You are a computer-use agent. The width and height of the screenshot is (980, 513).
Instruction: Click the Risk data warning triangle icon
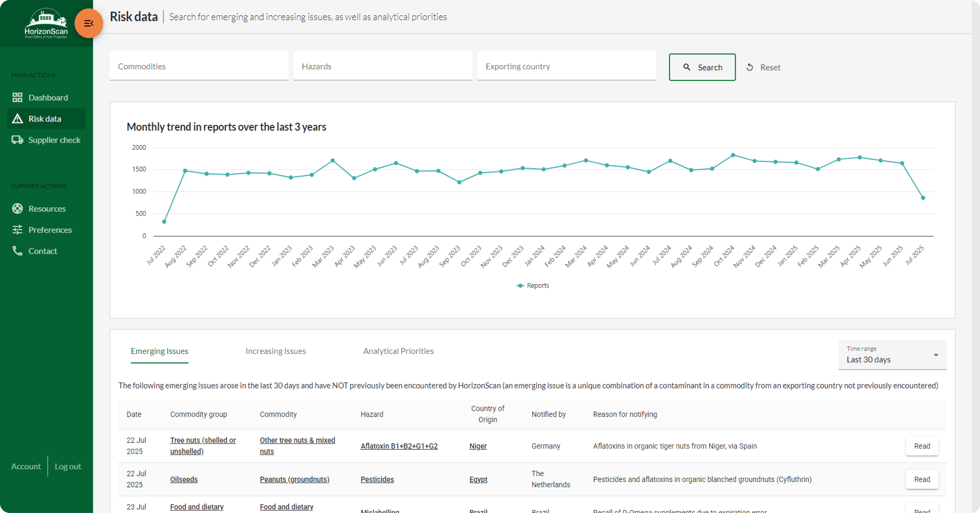click(17, 119)
